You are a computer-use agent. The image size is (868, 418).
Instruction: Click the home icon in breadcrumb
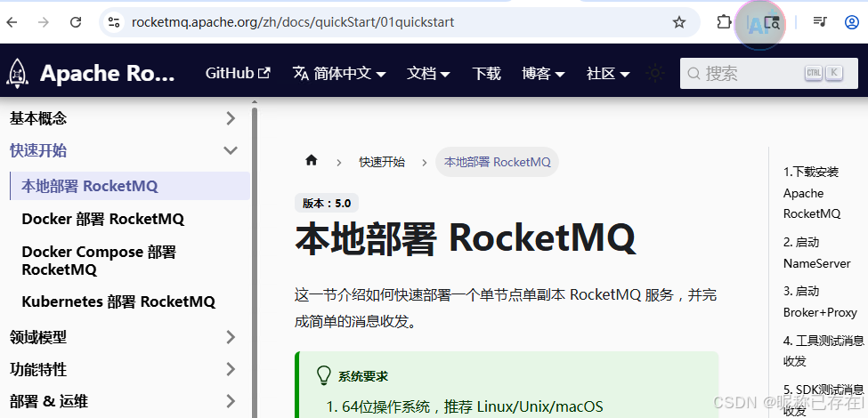click(311, 161)
